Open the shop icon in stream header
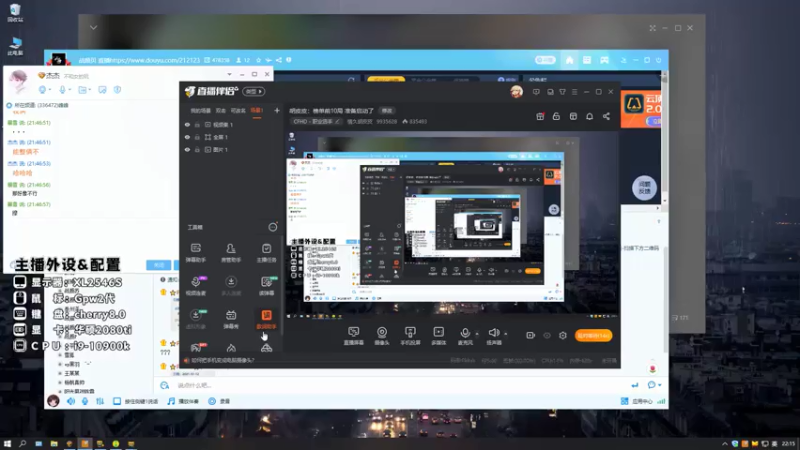The image size is (800, 450). coord(573,116)
